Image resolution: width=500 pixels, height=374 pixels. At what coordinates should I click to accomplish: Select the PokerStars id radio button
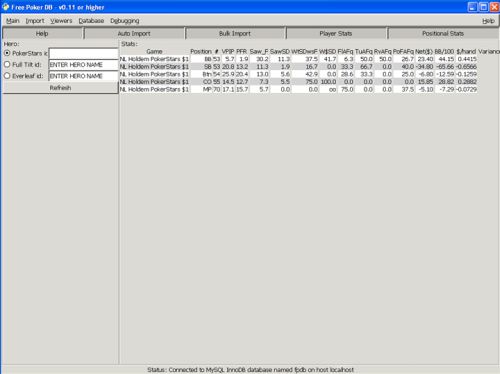(7, 53)
